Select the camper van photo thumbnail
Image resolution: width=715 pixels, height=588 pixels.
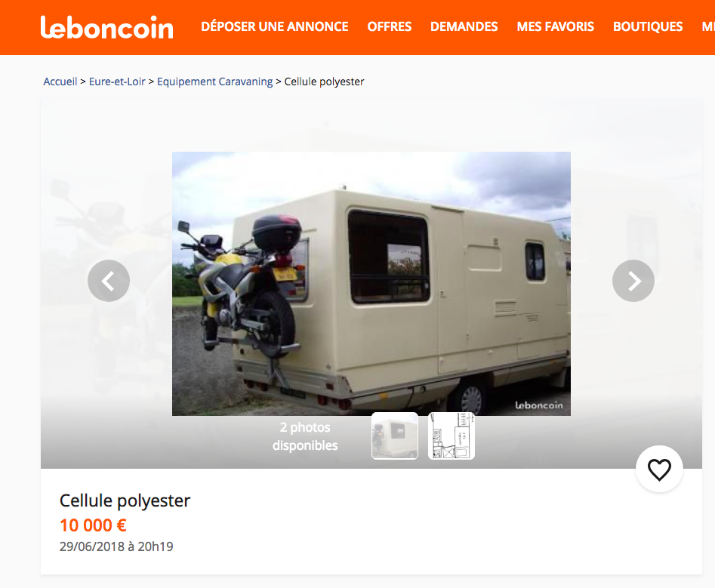(395, 436)
